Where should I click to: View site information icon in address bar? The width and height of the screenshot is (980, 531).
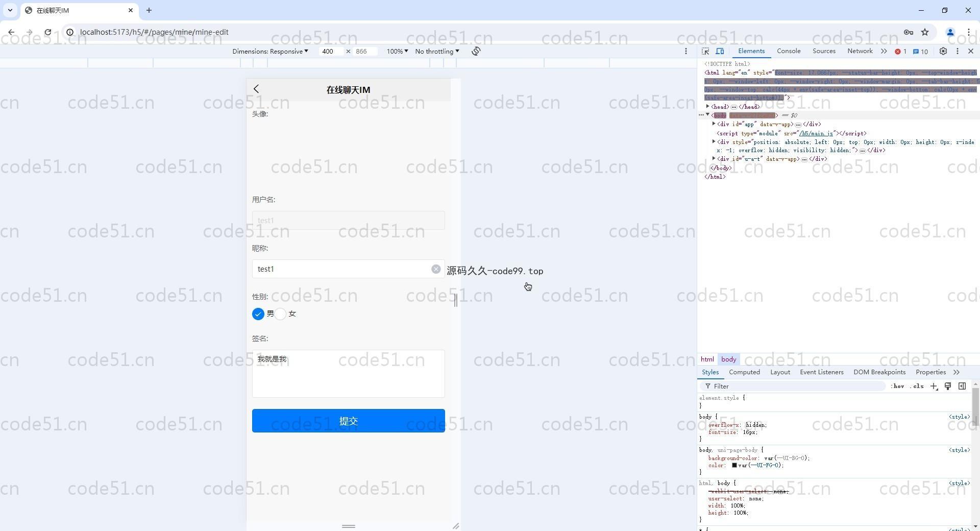(x=70, y=32)
